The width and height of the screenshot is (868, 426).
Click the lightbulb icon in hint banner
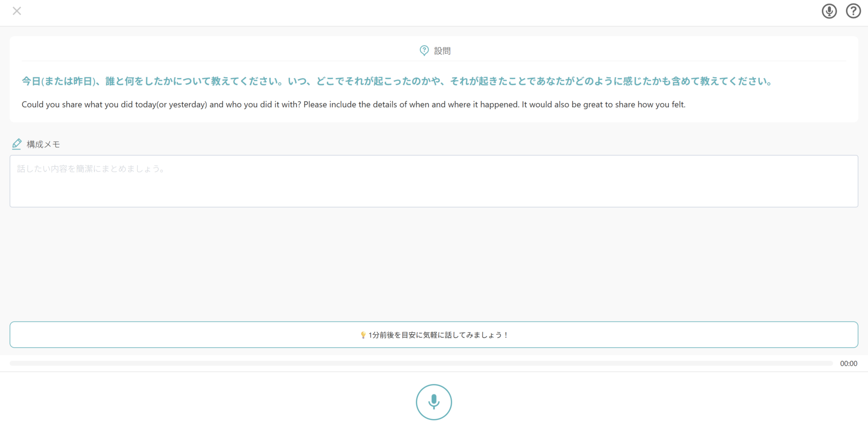pyautogui.click(x=363, y=335)
